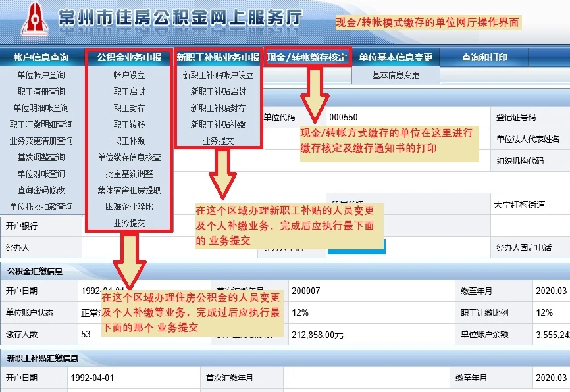Select 单位帐户查询 entry

point(41,75)
